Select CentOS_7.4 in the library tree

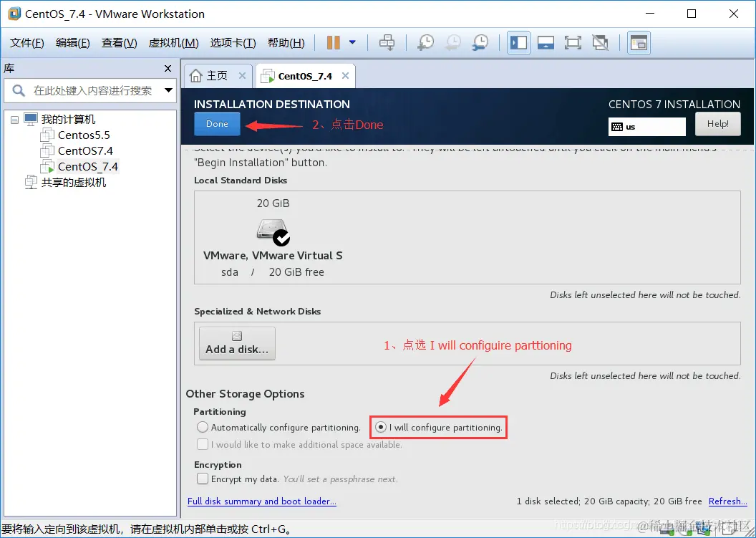click(88, 166)
